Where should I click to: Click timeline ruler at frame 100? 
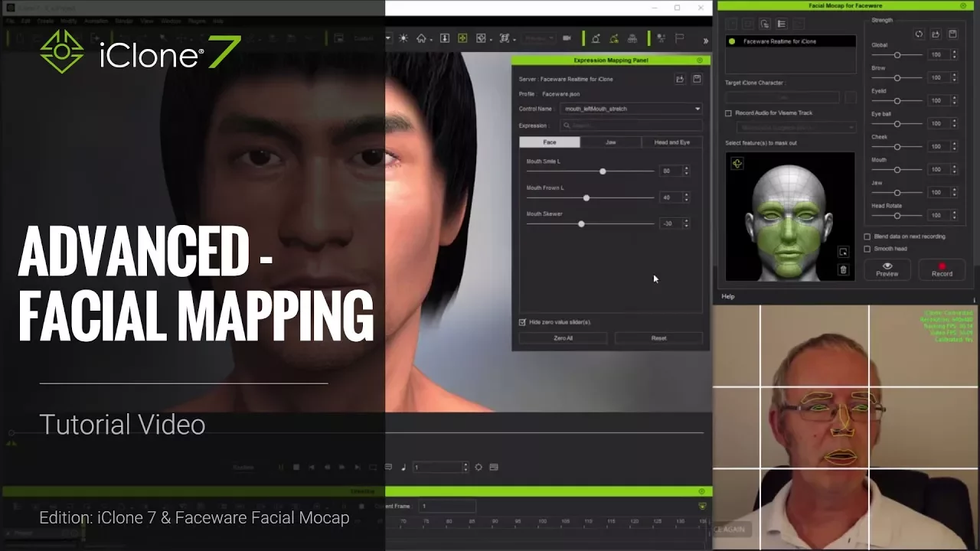(x=542, y=522)
